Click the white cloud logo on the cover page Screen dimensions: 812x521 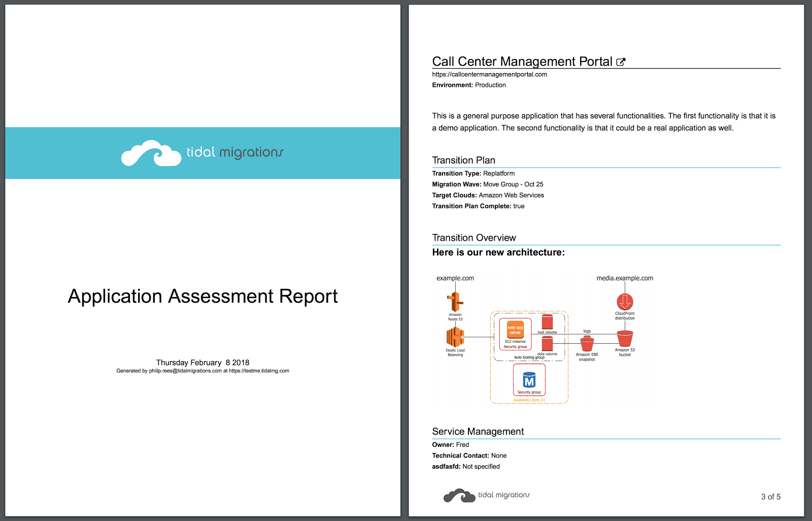tap(151, 153)
